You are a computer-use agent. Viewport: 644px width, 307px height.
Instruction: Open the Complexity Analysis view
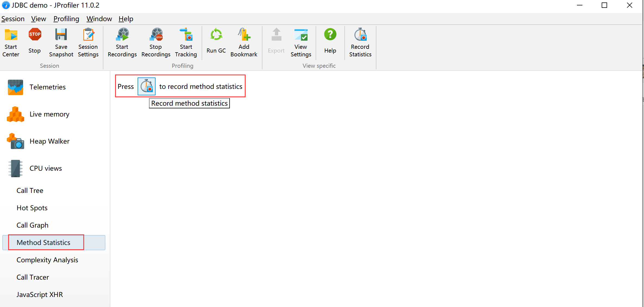click(x=47, y=260)
